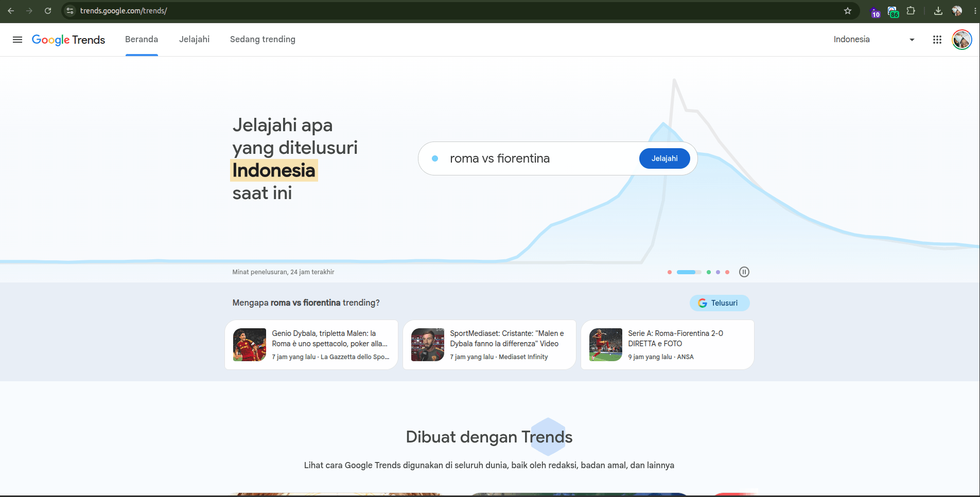Image resolution: width=980 pixels, height=497 pixels.
Task: Select the green carousel dot
Action: click(x=709, y=272)
